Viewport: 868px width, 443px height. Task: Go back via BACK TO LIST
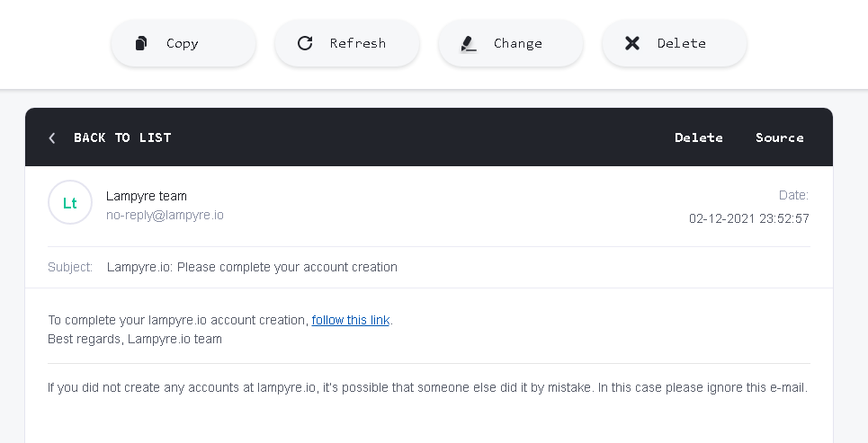(x=122, y=137)
